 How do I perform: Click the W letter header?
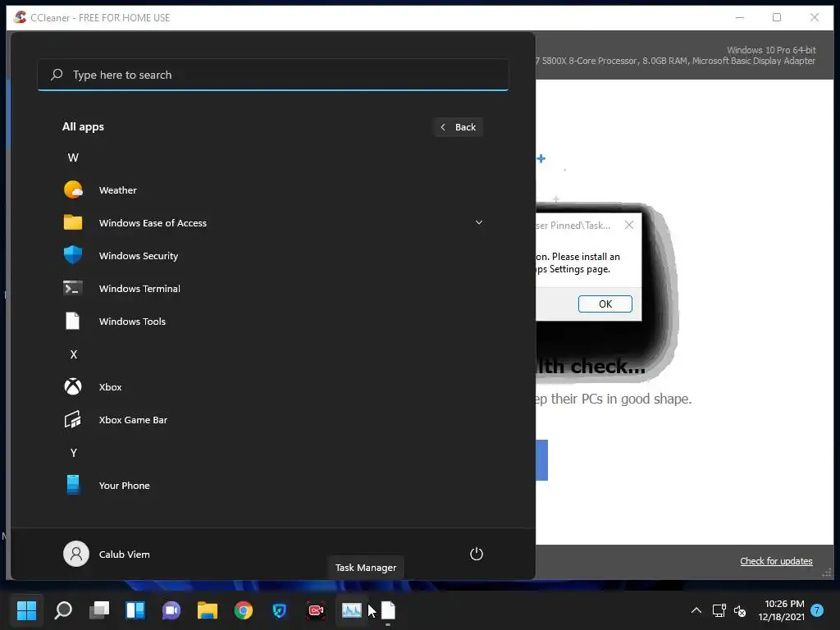pyautogui.click(x=73, y=157)
